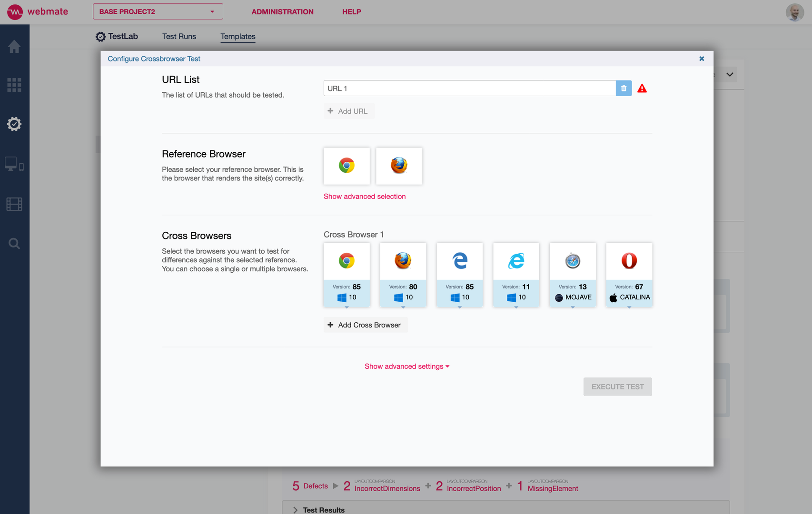The height and width of the screenshot is (514, 812).
Task: Select the TestLab gear icon in the sidebar
Action: (14, 124)
